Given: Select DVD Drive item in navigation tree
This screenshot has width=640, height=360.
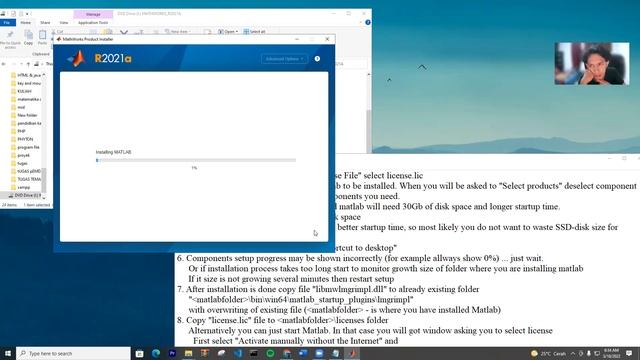Looking at the screenshot, I should click(24, 196).
